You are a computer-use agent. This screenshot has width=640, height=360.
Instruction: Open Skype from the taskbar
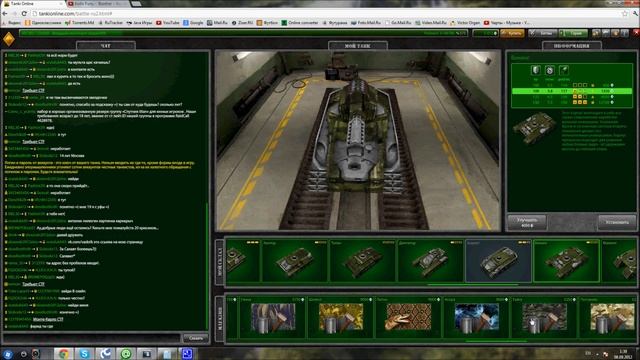[x=84, y=354]
